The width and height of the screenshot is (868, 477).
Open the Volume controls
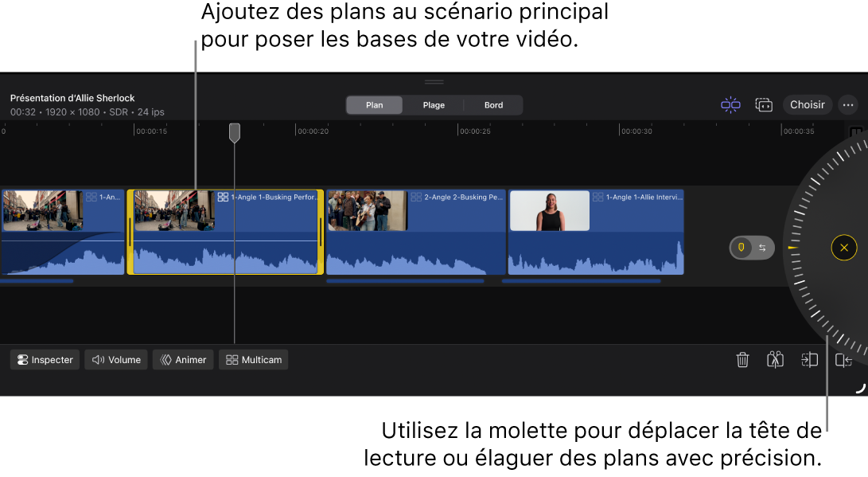tap(116, 360)
